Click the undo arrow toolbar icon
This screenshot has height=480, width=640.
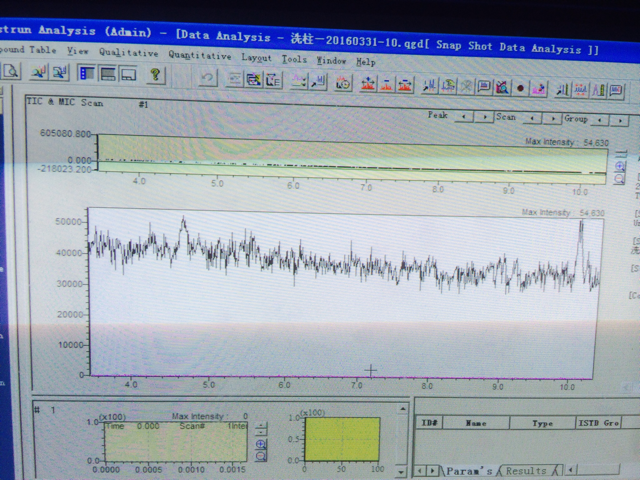pyautogui.click(x=208, y=78)
